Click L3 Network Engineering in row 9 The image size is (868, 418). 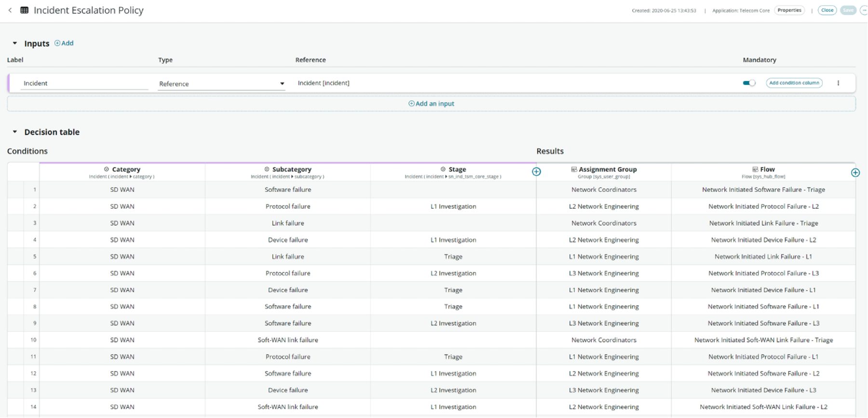(604, 324)
